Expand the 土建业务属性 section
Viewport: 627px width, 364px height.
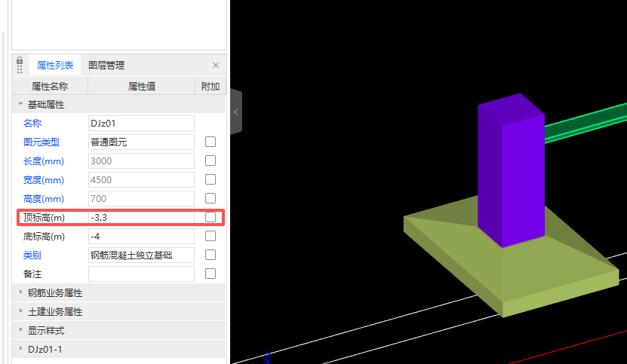tap(20, 311)
